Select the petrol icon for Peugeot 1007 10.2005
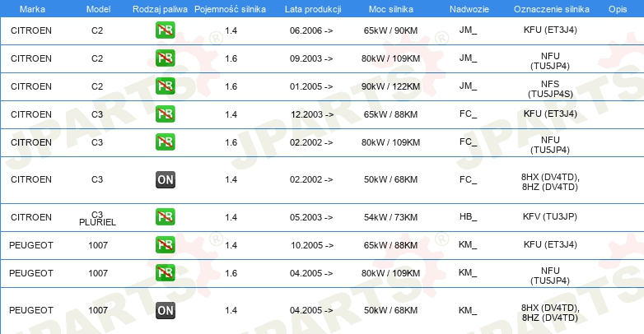Image resolution: width=644 pixels, height=334 pixels. [x=165, y=245]
